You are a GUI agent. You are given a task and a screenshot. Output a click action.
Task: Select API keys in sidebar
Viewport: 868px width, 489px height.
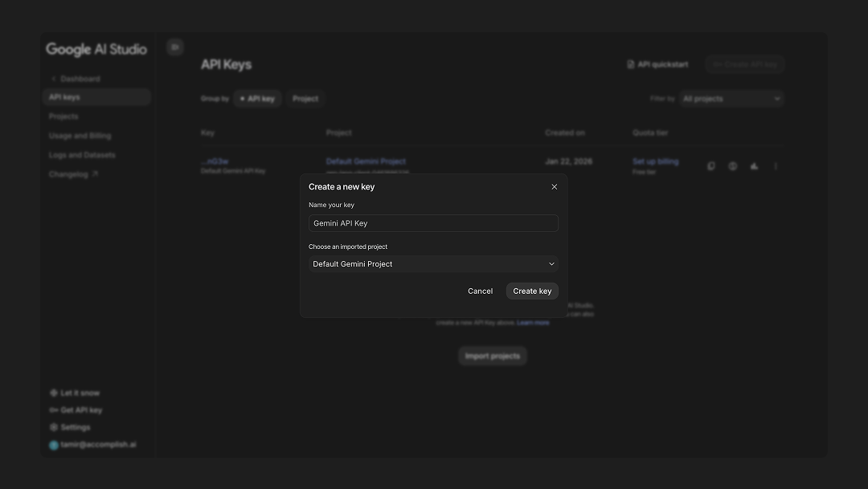(x=96, y=97)
